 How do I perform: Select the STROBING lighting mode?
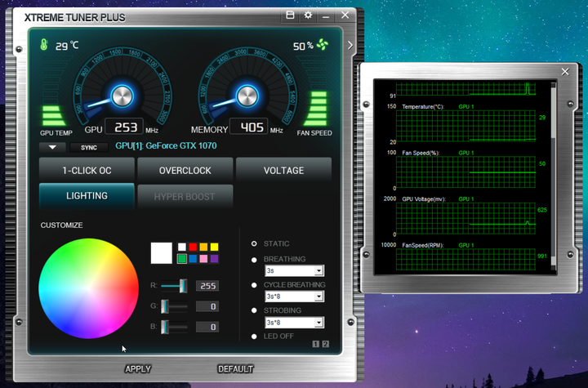(x=254, y=310)
